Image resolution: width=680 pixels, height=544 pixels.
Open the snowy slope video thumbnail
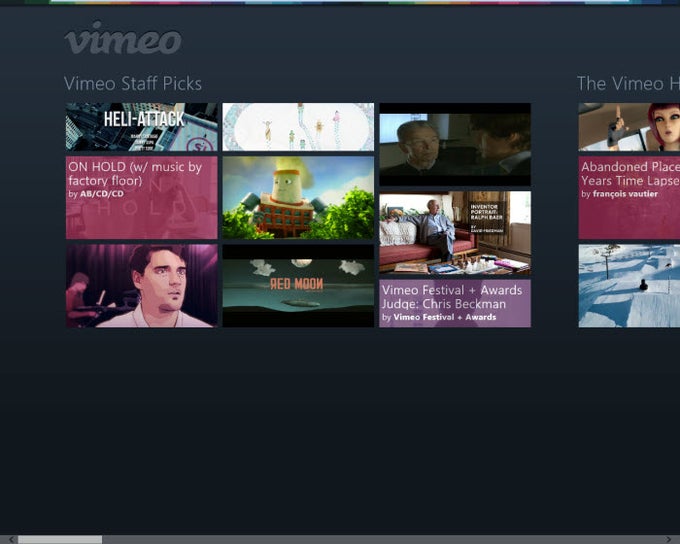[629, 286]
